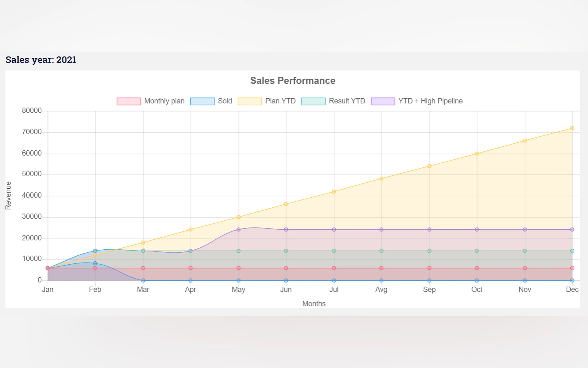Click the Sales Performance chart title
Image resolution: width=588 pixels, height=368 pixels.
293,81
